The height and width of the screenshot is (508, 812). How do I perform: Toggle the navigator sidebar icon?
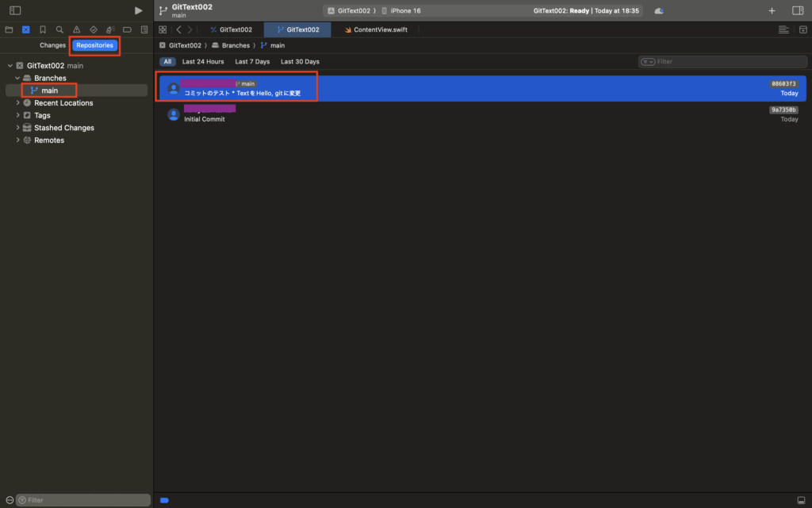click(x=15, y=10)
